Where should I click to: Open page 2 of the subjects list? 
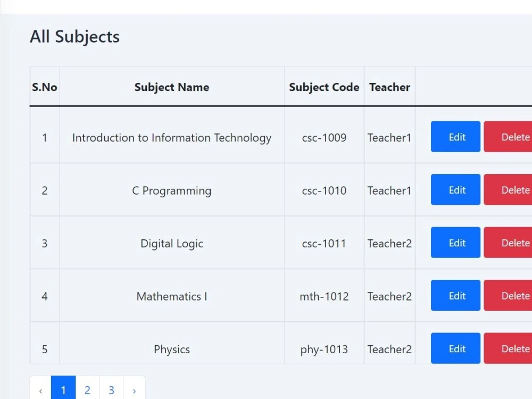pyautogui.click(x=87, y=390)
